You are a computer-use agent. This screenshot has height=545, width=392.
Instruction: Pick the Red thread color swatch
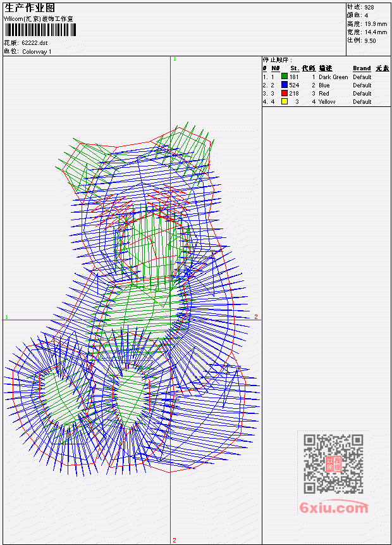285,93
